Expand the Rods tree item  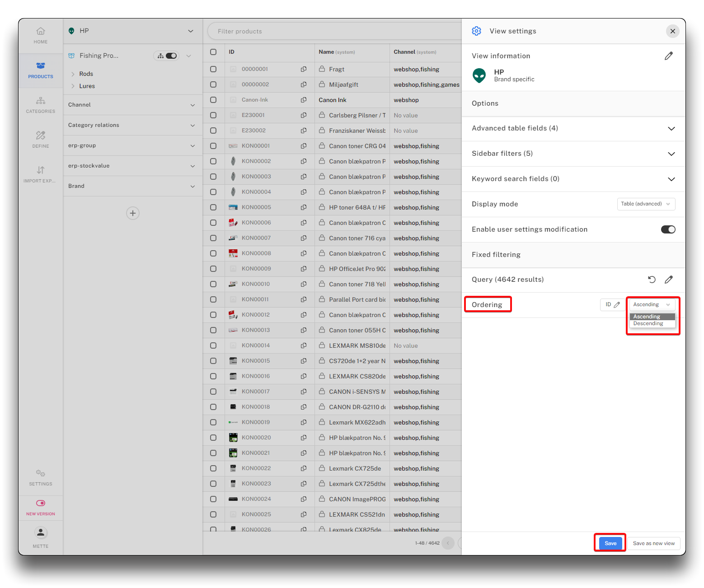[73, 74]
